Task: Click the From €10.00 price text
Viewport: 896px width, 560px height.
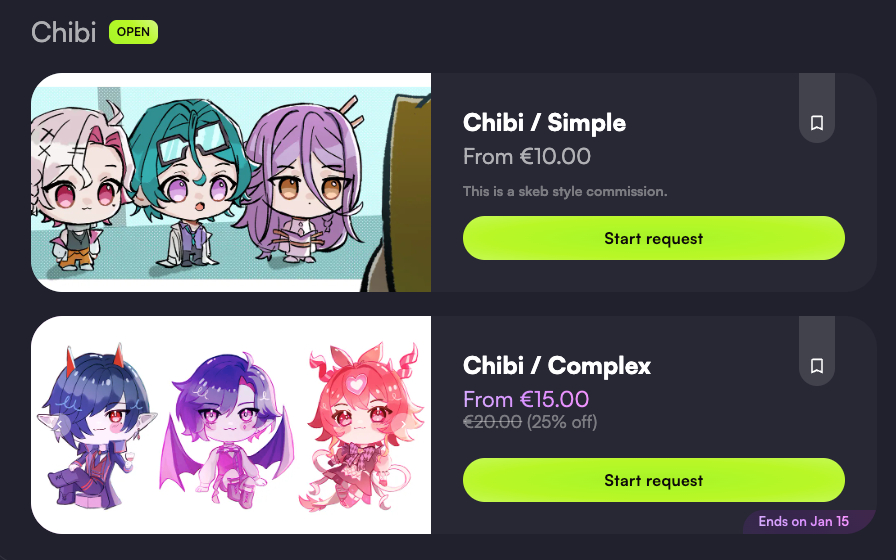Action: [x=527, y=157]
